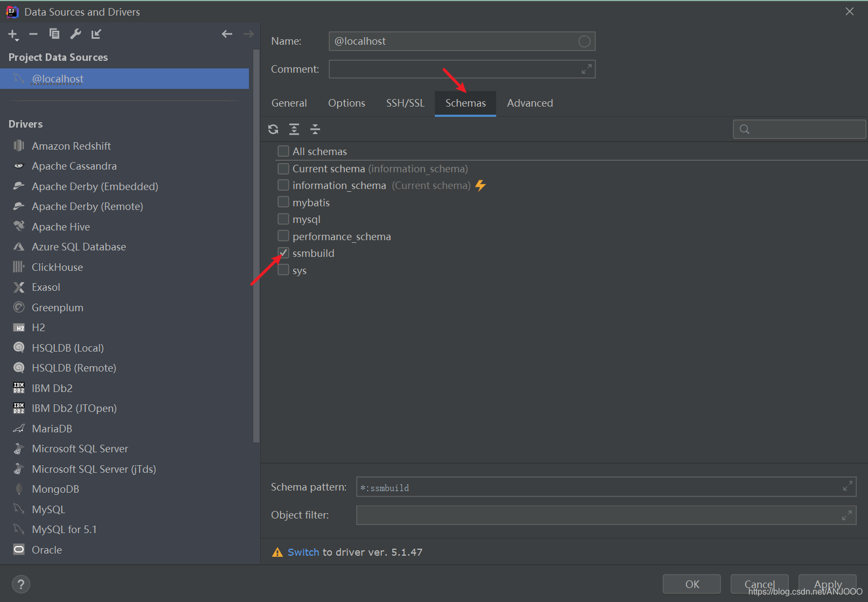
Task: Remove the selected data source with minus icon
Action: click(33, 34)
